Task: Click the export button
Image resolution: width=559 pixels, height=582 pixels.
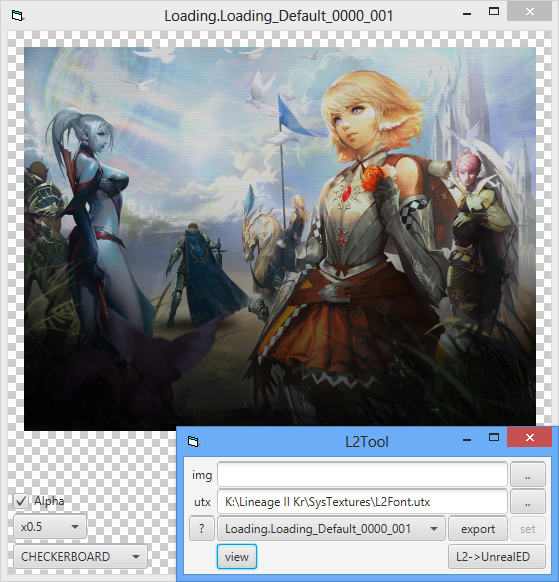Action: (478, 529)
